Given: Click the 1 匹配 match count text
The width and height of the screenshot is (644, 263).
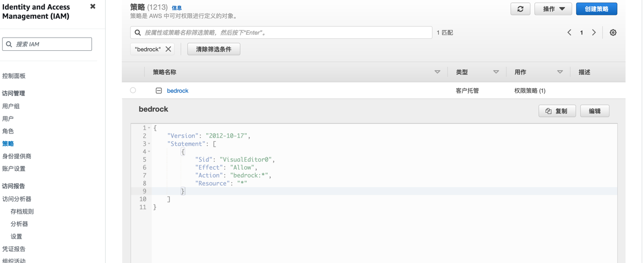Looking at the screenshot, I should pos(445,32).
